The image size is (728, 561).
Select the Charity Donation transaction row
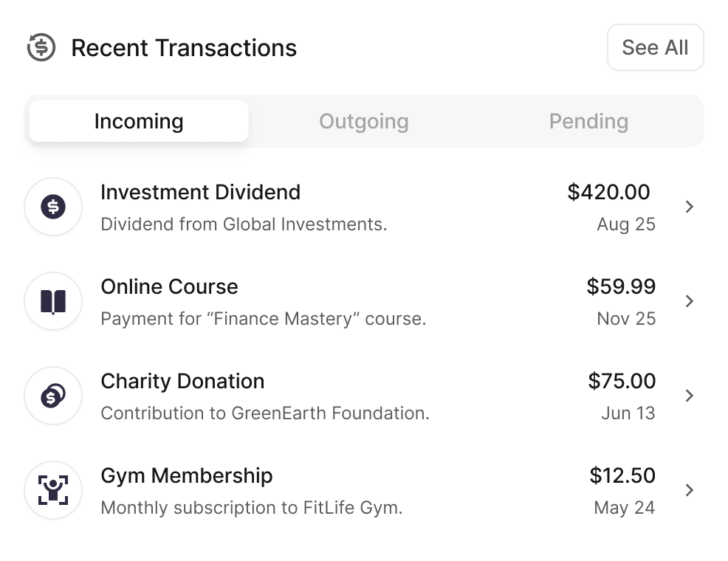click(x=295, y=396)
